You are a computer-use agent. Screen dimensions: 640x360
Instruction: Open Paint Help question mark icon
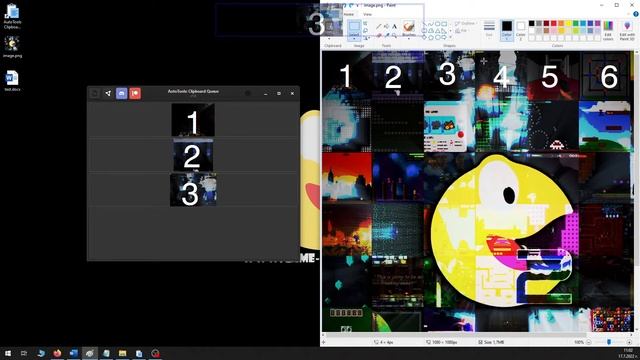[636, 14]
